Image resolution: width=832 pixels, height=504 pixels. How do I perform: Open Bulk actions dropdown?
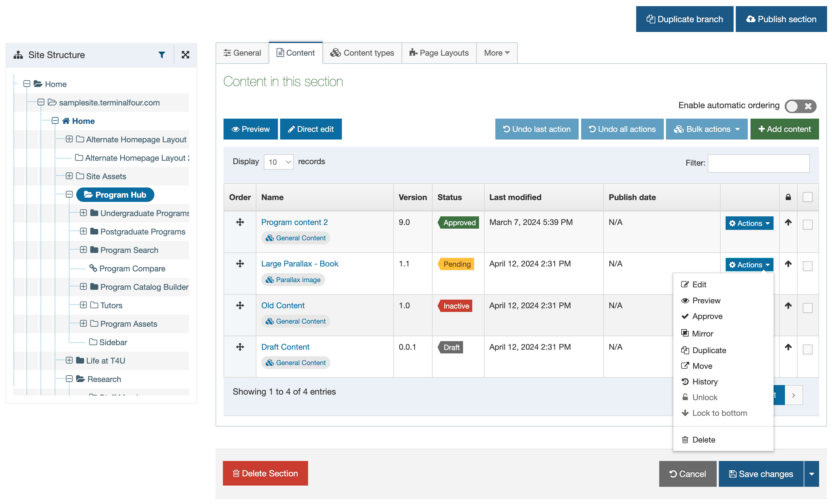tap(707, 129)
